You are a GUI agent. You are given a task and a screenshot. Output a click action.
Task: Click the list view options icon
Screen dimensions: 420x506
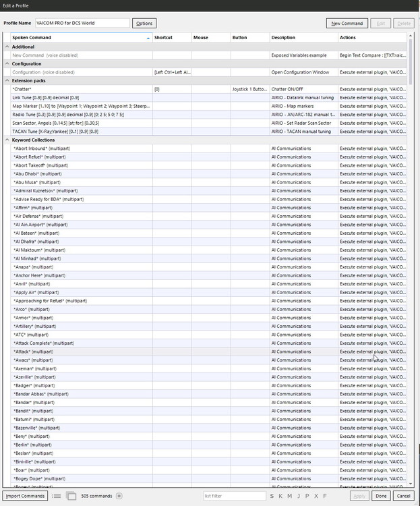tap(56, 496)
